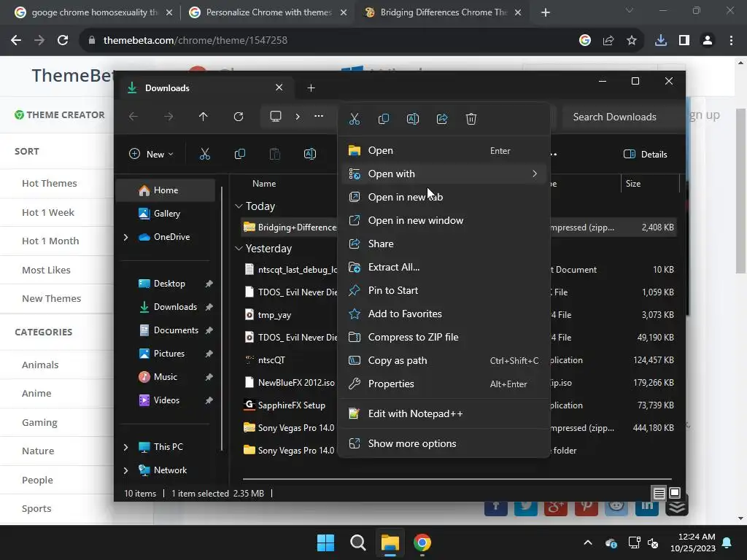Image resolution: width=747 pixels, height=560 pixels.
Task: Switch to large thumbnails view icon in status bar
Action: tap(675, 493)
